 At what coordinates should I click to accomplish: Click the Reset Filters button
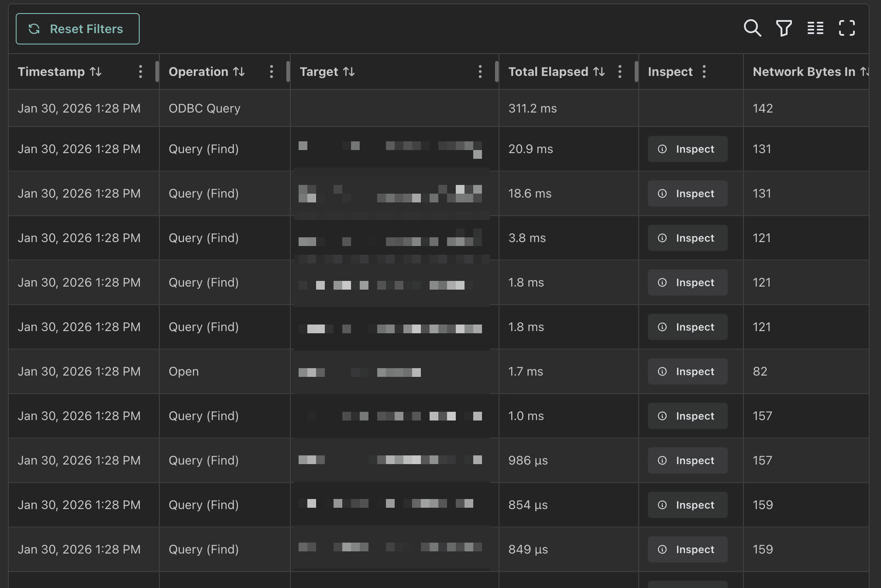pyautogui.click(x=78, y=29)
